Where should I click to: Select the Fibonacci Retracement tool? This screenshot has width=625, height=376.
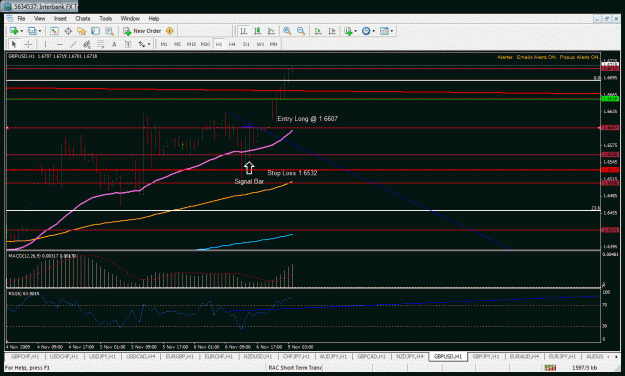coord(100,44)
